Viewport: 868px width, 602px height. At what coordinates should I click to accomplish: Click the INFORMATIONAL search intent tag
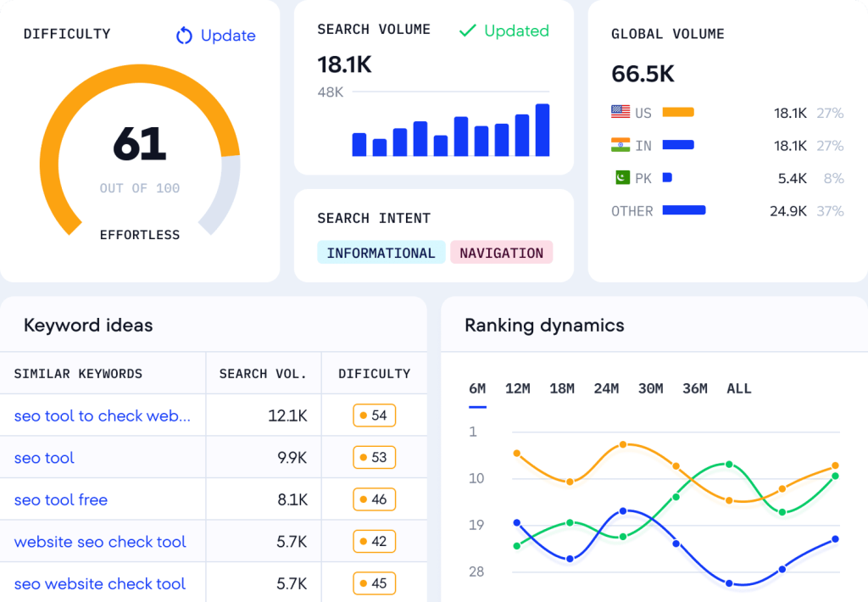point(381,253)
